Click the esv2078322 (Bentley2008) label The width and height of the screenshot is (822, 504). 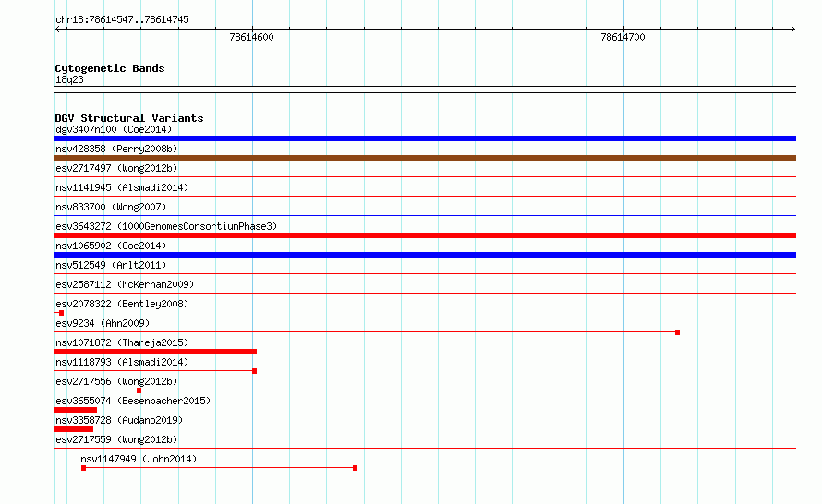122,304
